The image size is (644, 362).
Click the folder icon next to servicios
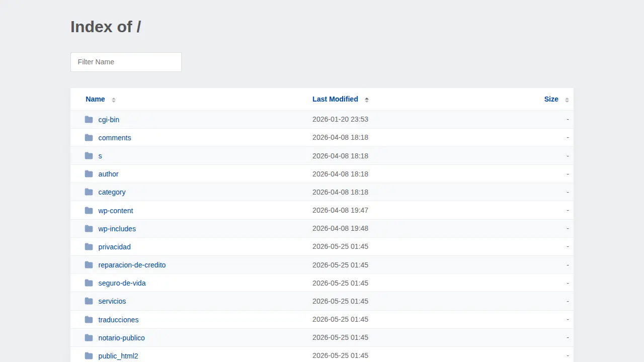pyautogui.click(x=89, y=301)
